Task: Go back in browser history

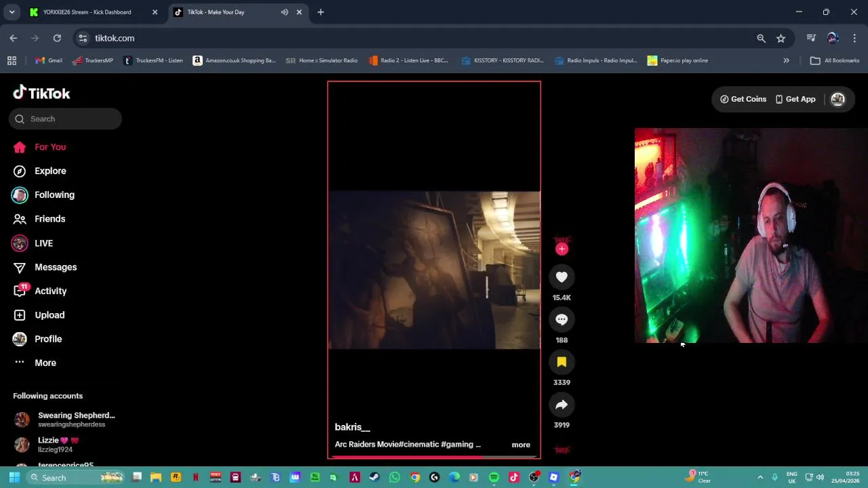Action: click(x=14, y=38)
